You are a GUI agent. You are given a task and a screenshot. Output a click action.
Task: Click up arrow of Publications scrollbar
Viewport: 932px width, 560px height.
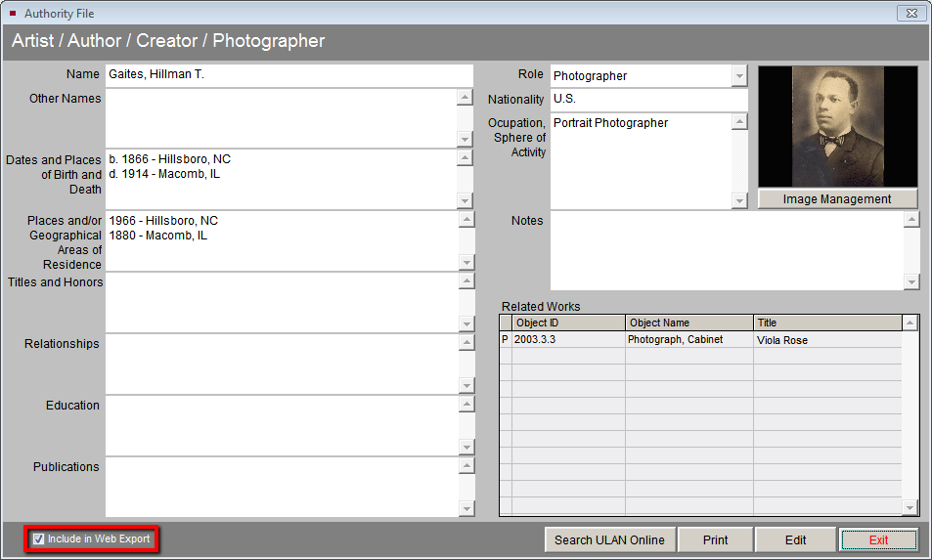click(x=466, y=465)
